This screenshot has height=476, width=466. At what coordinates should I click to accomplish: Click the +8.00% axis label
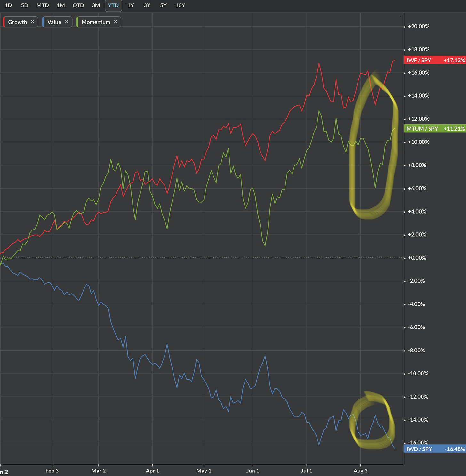[x=417, y=165]
